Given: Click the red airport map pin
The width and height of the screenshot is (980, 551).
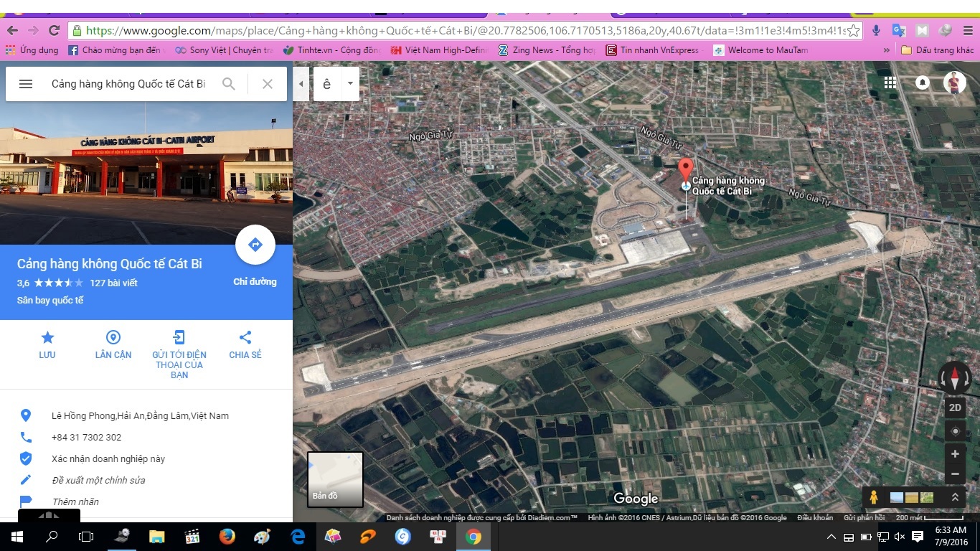Looking at the screenshot, I should pyautogui.click(x=686, y=171).
